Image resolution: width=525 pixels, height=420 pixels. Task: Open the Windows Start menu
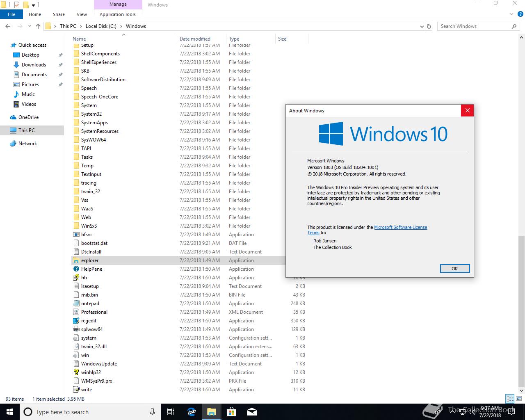tap(9, 412)
